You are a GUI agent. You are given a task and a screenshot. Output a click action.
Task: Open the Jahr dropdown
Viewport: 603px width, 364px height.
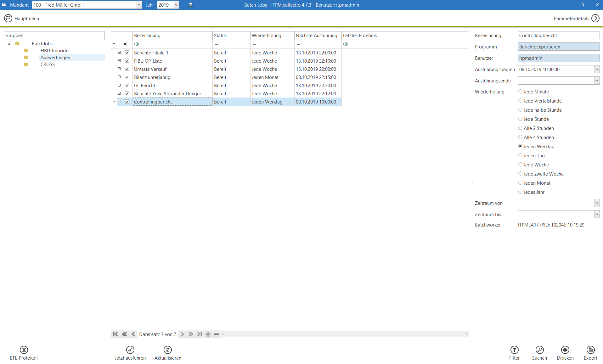(177, 5)
